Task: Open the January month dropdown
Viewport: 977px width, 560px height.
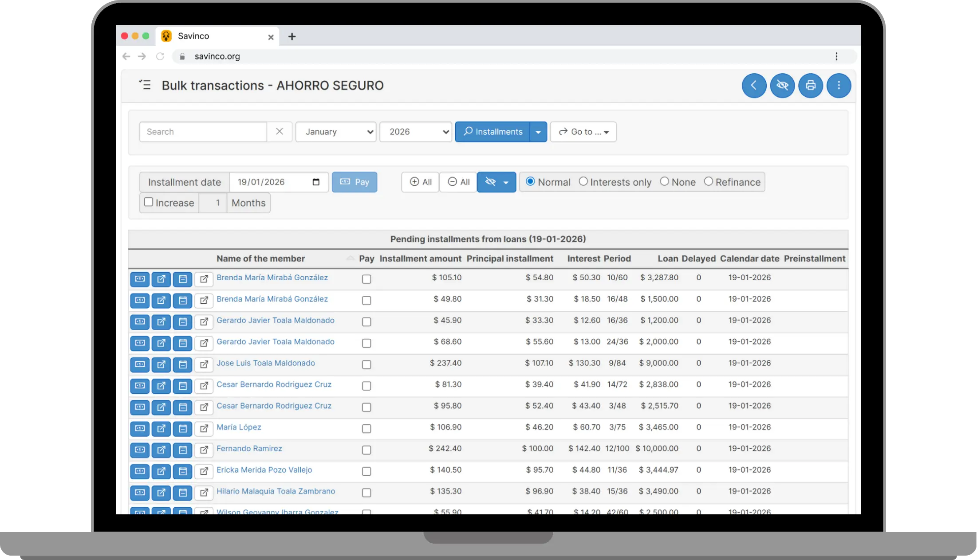Action: click(x=335, y=132)
